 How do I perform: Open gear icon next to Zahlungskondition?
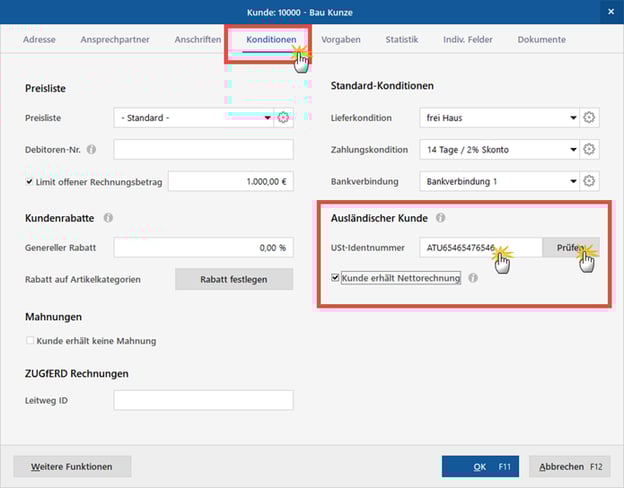coord(590,150)
